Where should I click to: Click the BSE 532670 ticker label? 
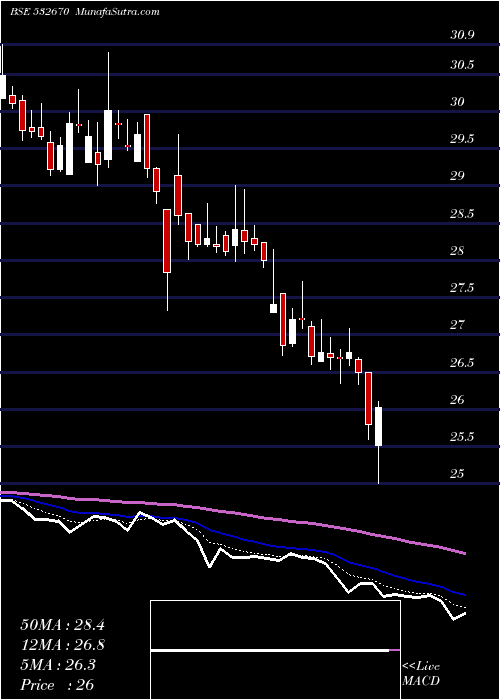pos(39,12)
